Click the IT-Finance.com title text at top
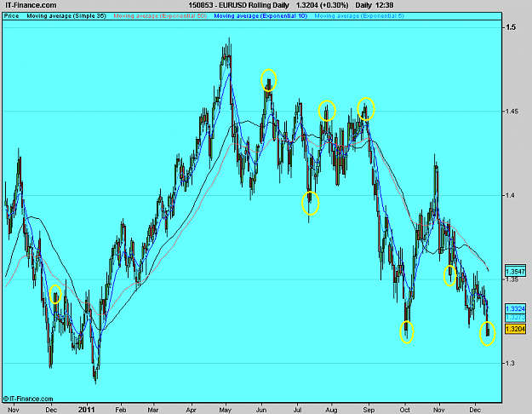The width and height of the screenshot is (532, 414). pyautogui.click(x=31, y=5)
